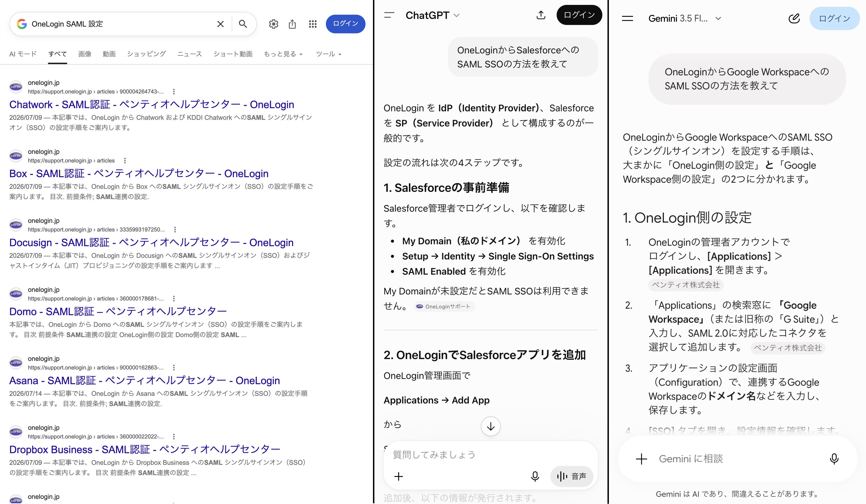Screen dimensions: 866x504
Task: Click the ChatGPT plus attachment icon
Action: pos(399,476)
